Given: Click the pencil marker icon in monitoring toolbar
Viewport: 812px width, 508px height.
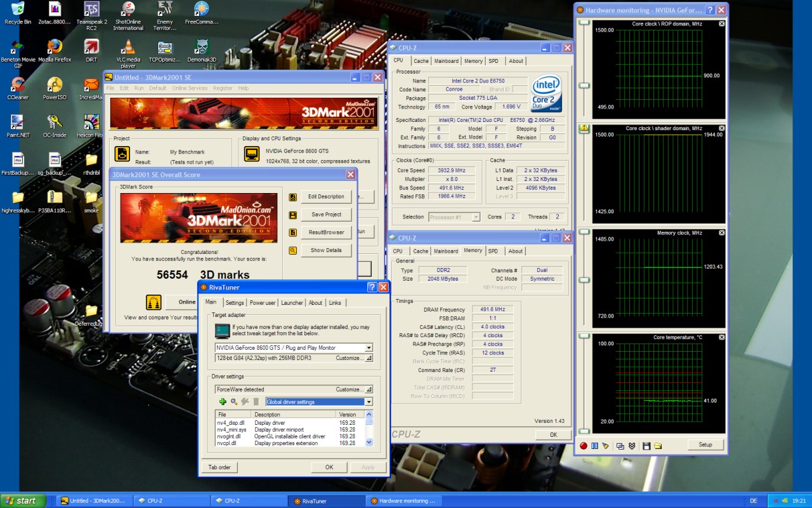Looking at the screenshot, I should pos(605,445).
